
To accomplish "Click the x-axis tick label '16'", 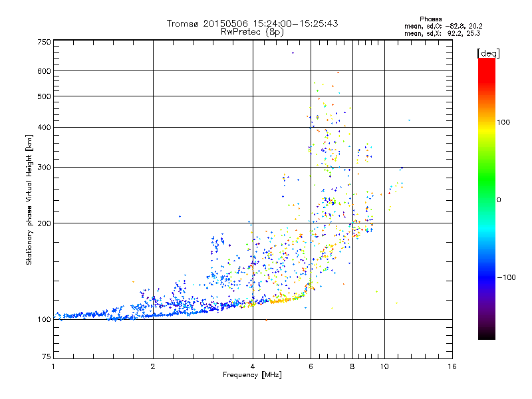I will pyautogui.click(x=452, y=366).
